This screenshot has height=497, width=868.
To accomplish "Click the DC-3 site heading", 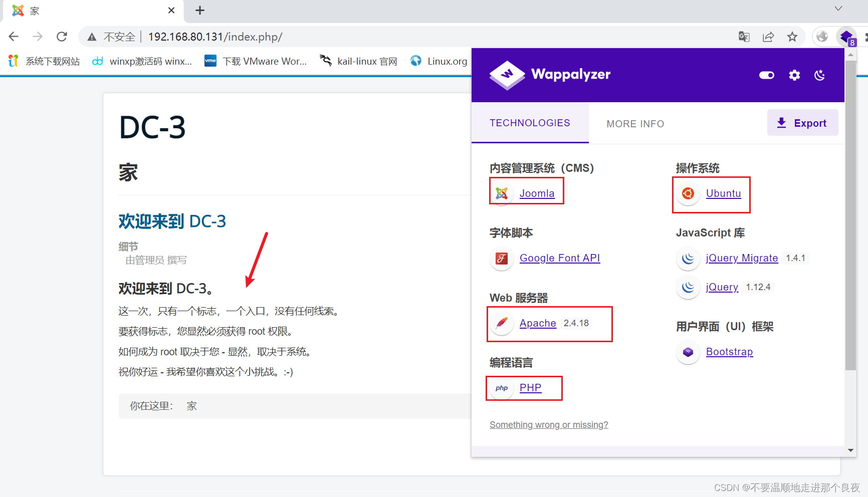I will coord(152,127).
